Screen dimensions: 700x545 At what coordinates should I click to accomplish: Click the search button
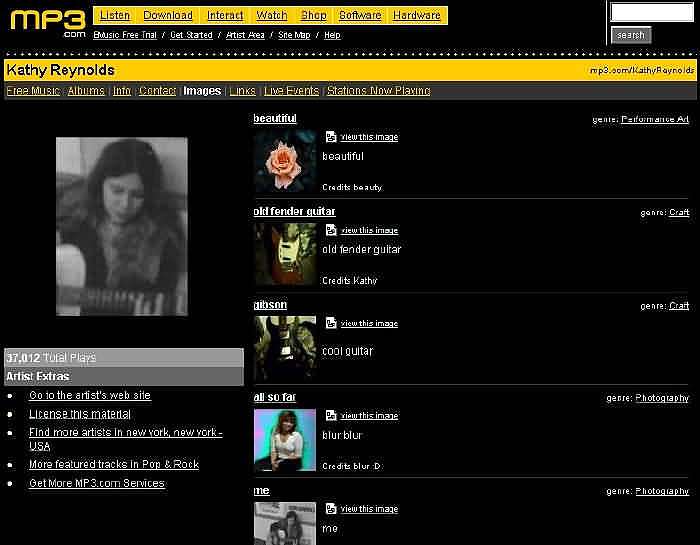click(x=631, y=35)
